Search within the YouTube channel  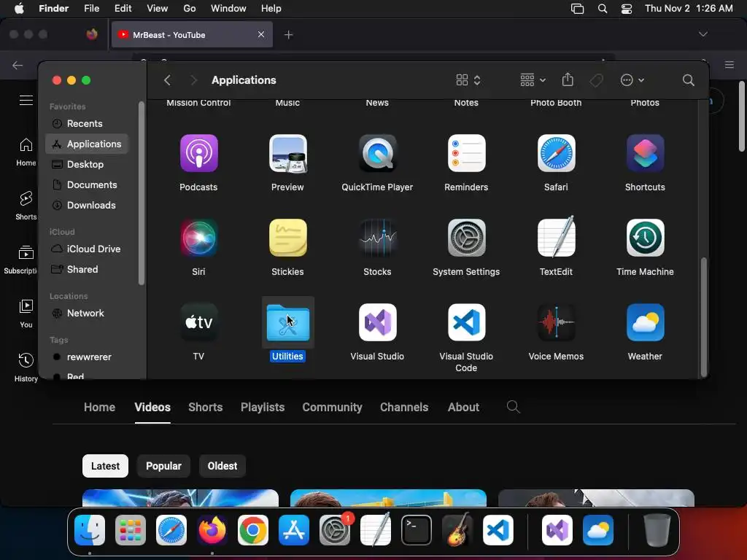(513, 407)
